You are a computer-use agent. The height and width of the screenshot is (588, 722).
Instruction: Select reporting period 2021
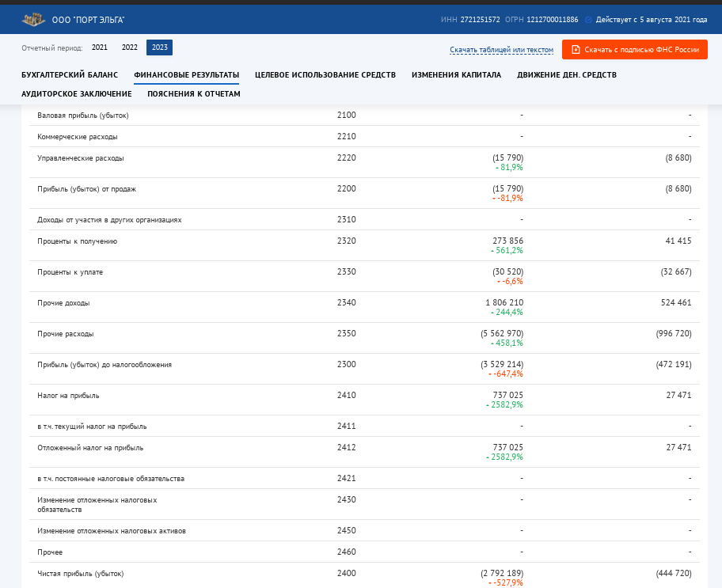click(x=100, y=47)
